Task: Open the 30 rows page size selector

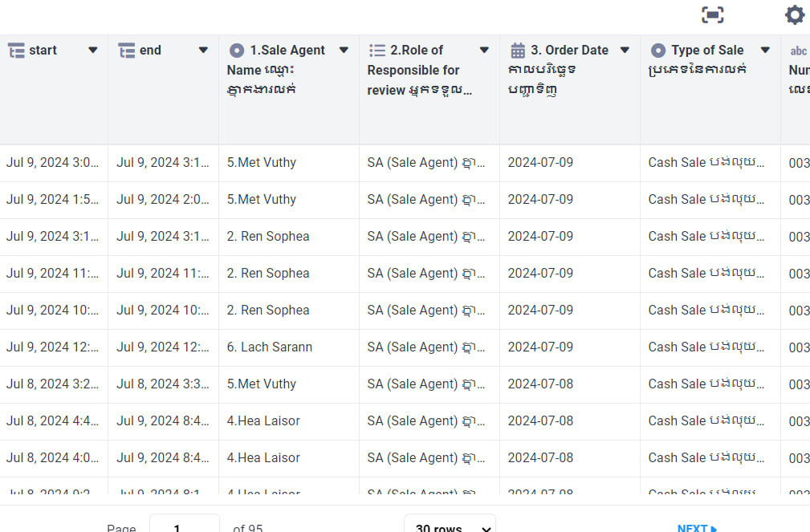Action: pos(450,525)
